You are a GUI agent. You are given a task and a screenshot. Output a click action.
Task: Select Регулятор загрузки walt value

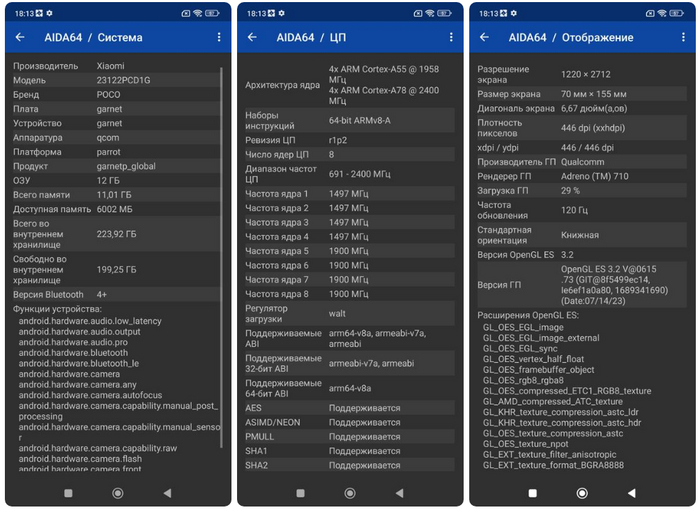337,314
